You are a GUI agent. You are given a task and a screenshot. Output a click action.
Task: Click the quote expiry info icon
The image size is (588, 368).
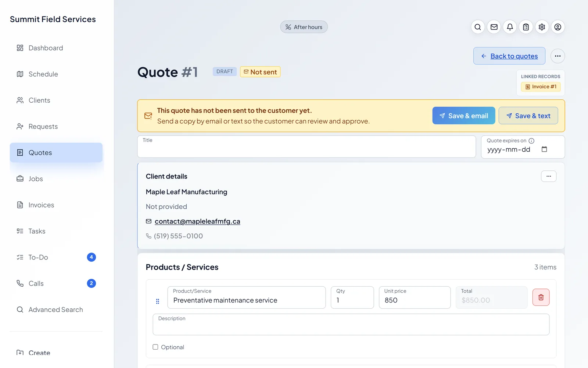pos(531,141)
